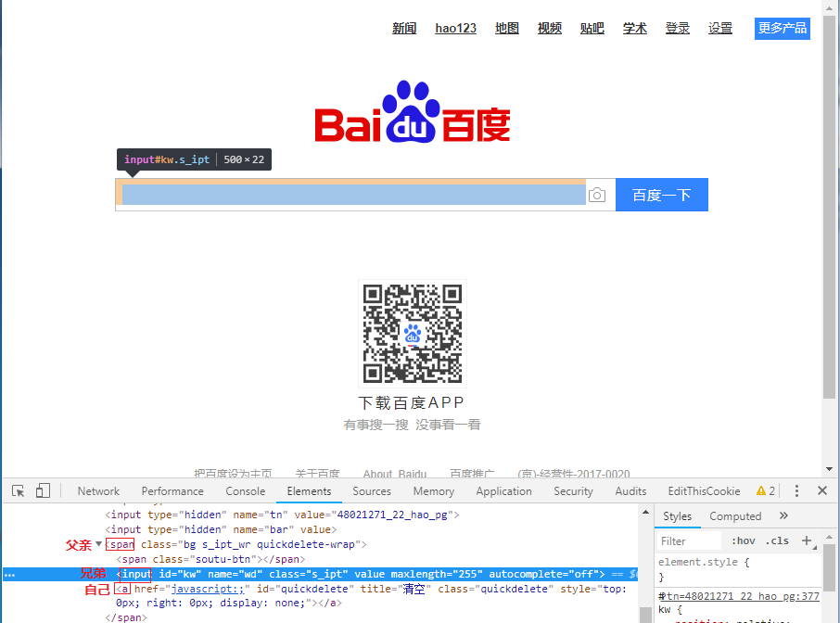Viewport: 840px width, 623px height.
Task: Toggle the device toolbar icon
Action: [x=42, y=489]
